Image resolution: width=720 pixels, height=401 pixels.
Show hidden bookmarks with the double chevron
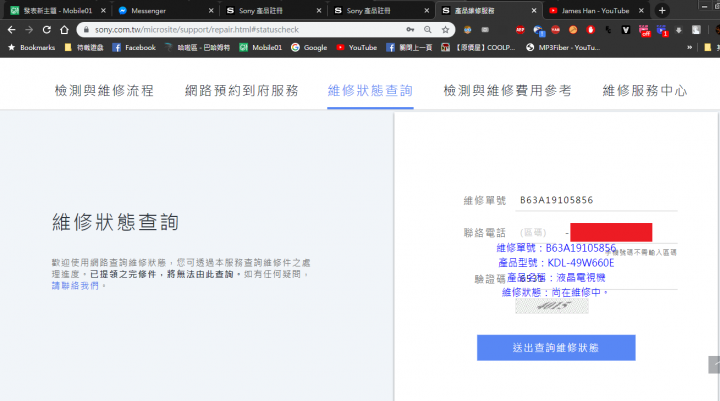point(689,47)
